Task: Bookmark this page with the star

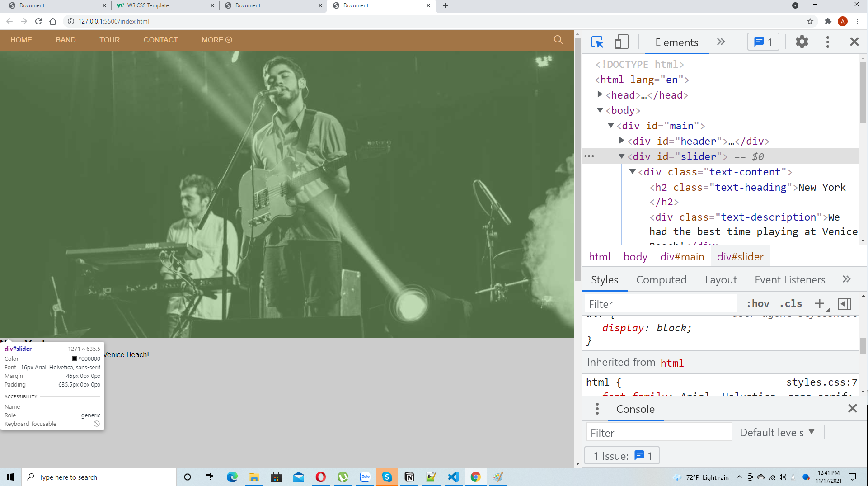Action: coord(810,21)
